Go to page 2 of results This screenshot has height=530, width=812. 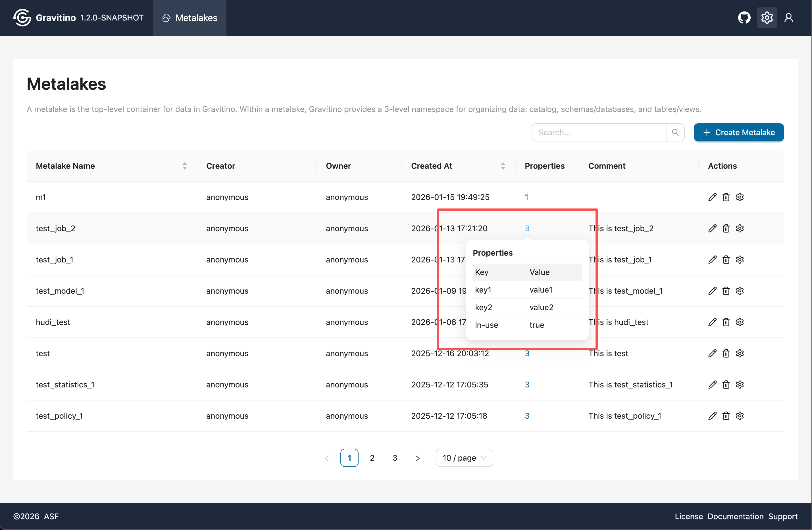pyautogui.click(x=372, y=458)
